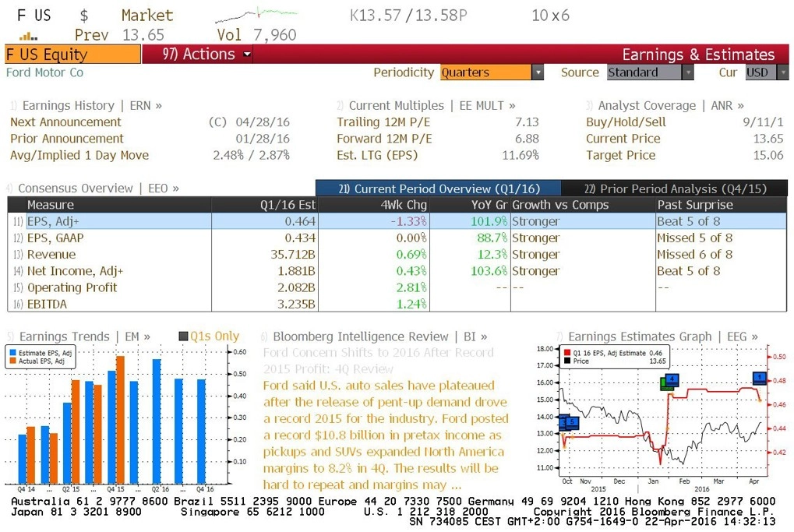Click the bar-chart icon below F US

(28, 36)
